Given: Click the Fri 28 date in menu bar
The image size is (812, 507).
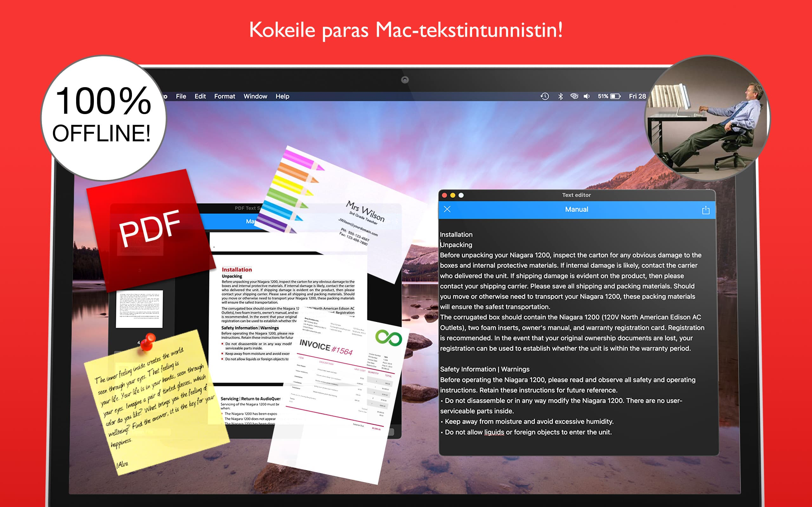Looking at the screenshot, I should pos(637,96).
